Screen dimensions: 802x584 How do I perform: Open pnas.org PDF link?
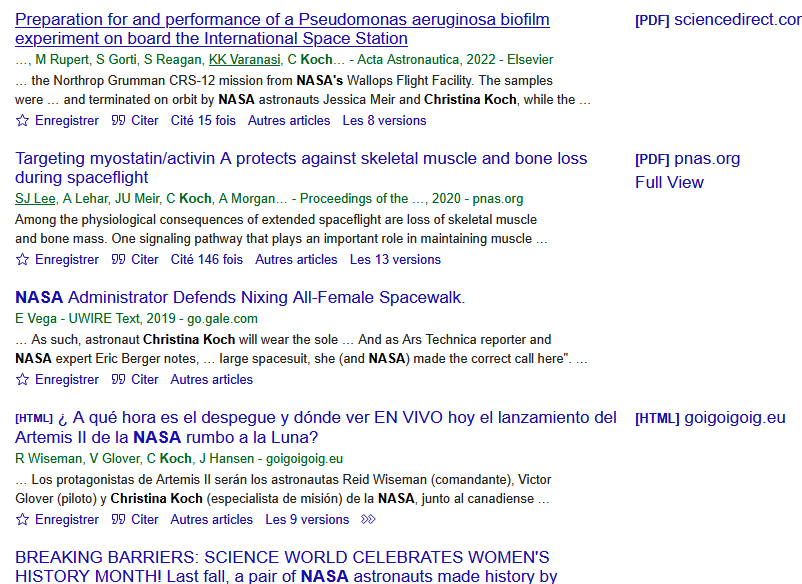687,159
